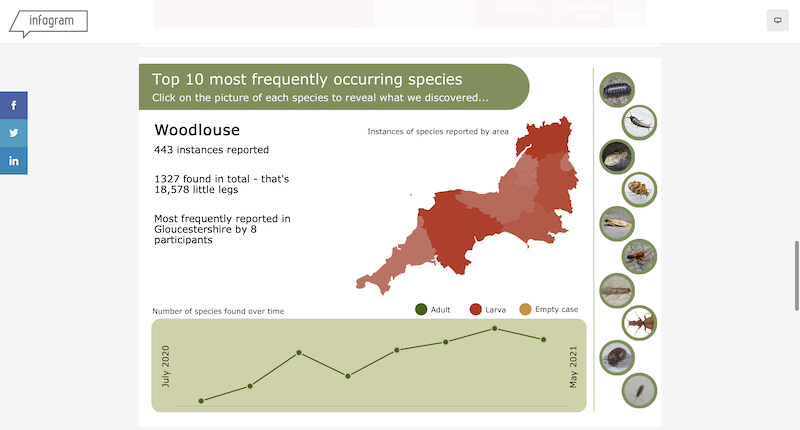This screenshot has height=430, width=800.
Task: Select the woodlouse species picture
Action: 617,90
